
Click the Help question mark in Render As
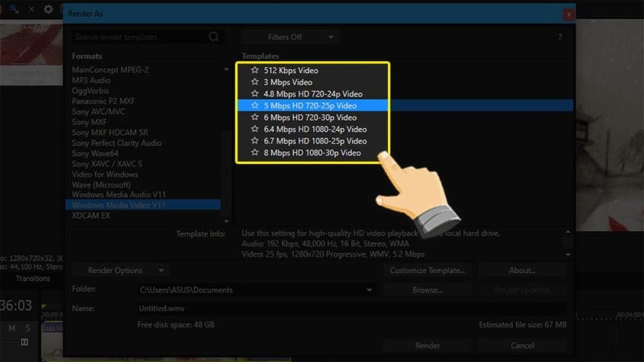(x=560, y=36)
